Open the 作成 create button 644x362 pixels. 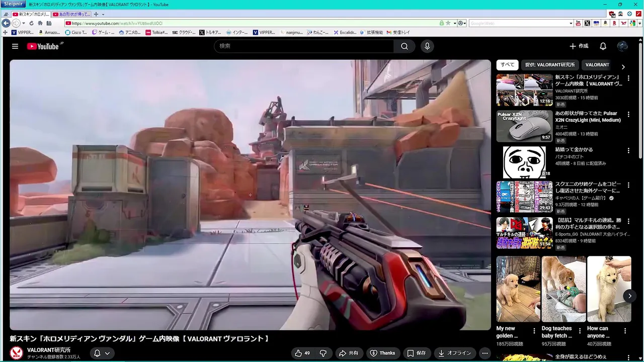click(x=579, y=46)
